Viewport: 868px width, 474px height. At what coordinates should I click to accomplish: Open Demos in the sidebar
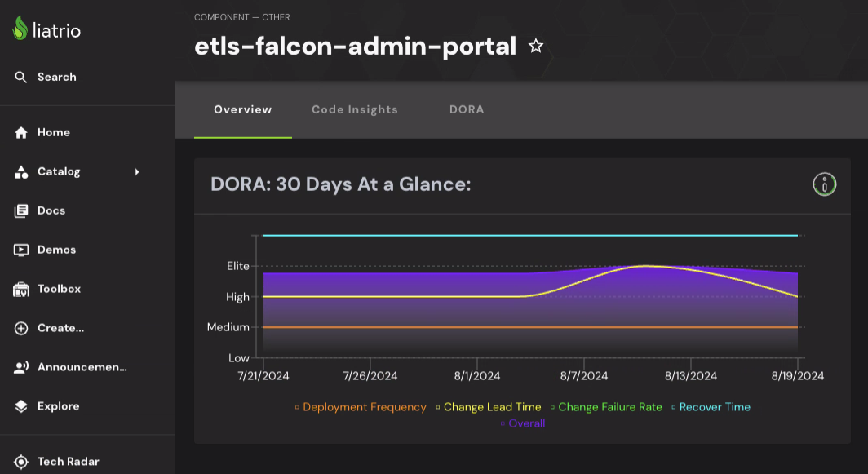tap(87, 250)
